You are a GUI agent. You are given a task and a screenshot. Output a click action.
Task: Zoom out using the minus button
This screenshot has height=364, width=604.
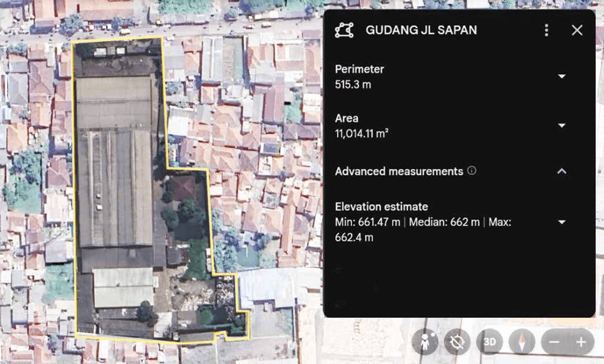(x=554, y=342)
